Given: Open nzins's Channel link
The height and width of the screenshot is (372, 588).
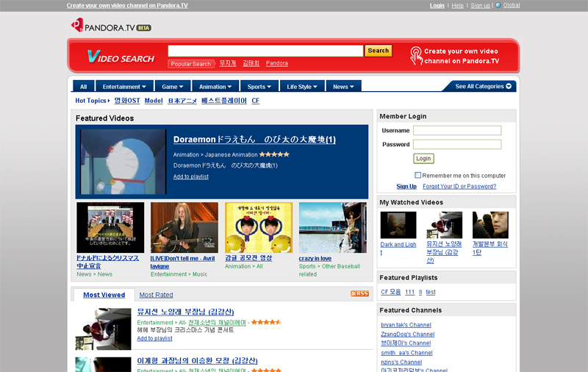Looking at the screenshot, I should [401, 362].
